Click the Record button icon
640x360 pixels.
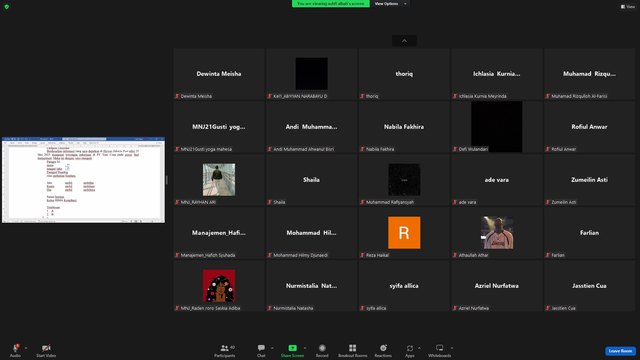[x=322, y=348]
